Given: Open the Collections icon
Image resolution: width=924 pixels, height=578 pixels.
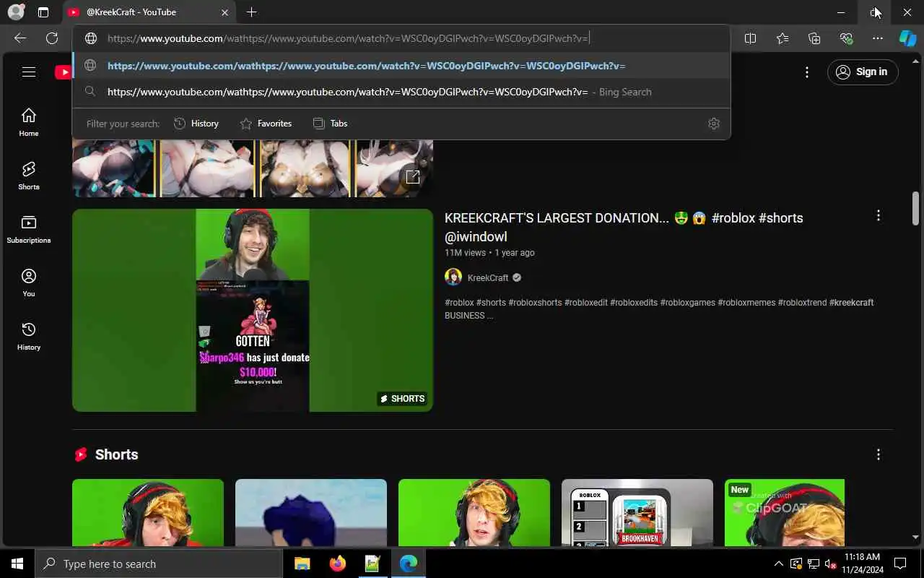Looking at the screenshot, I should pyautogui.click(x=814, y=38).
